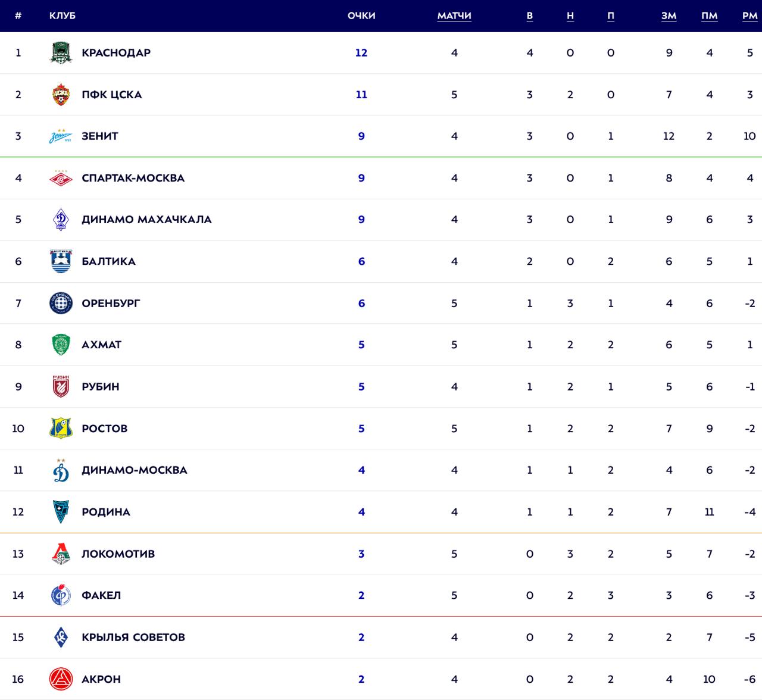Click the Krasnodar club logo

[x=61, y=52]
